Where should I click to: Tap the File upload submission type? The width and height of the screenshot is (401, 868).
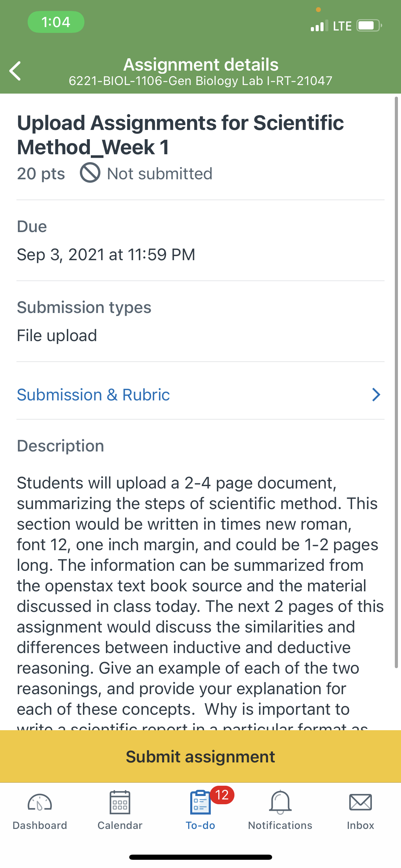[x=57, y=336]
